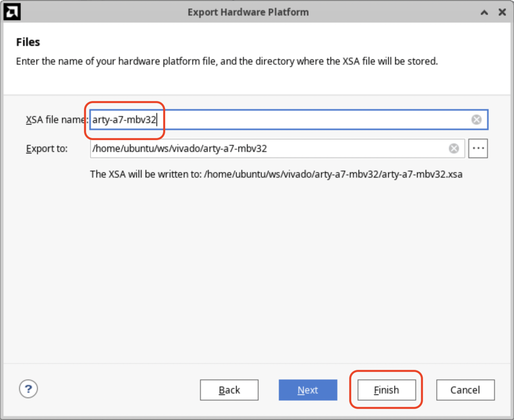514x420 pixels.
Task: Clear the Export to path field
Action: coord(454,148)
